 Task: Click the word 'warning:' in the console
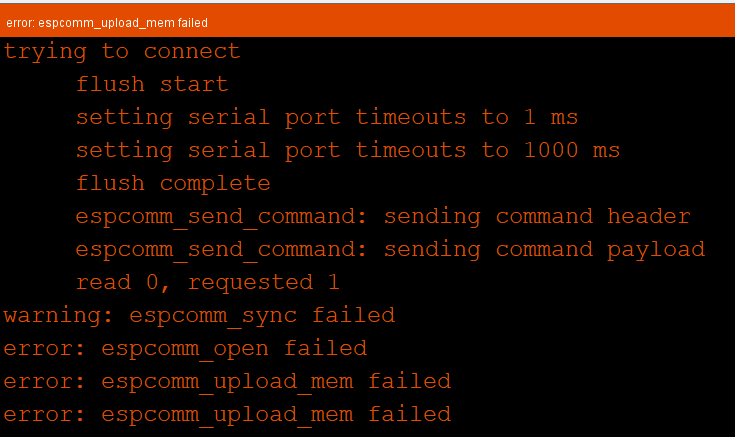(59, 316)
